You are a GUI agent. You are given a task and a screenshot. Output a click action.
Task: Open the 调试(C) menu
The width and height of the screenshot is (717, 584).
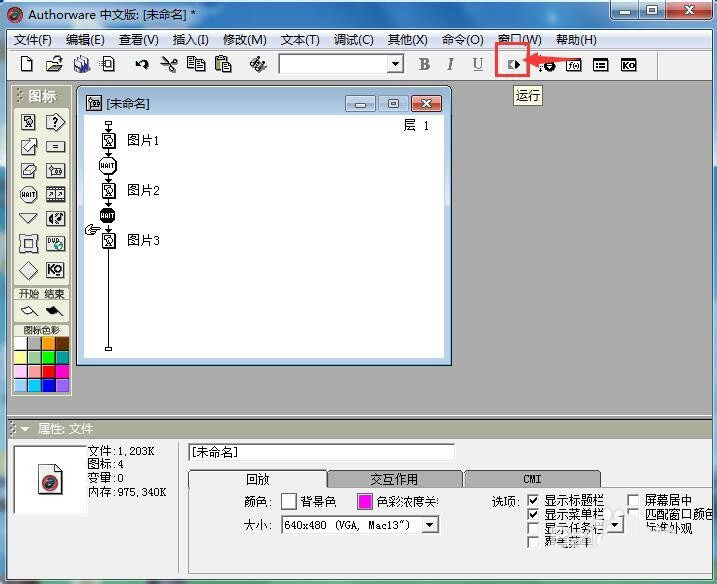click(x=353, y=40)
